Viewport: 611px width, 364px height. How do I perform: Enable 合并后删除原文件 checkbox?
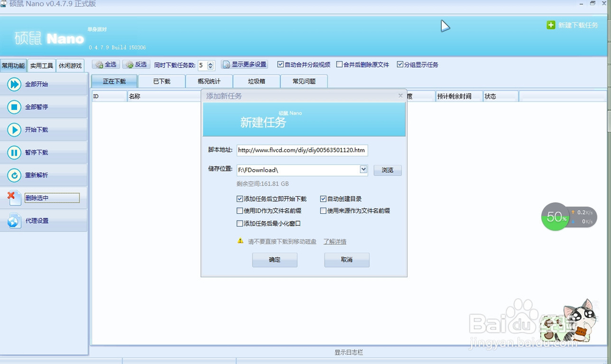pos(339,65)
